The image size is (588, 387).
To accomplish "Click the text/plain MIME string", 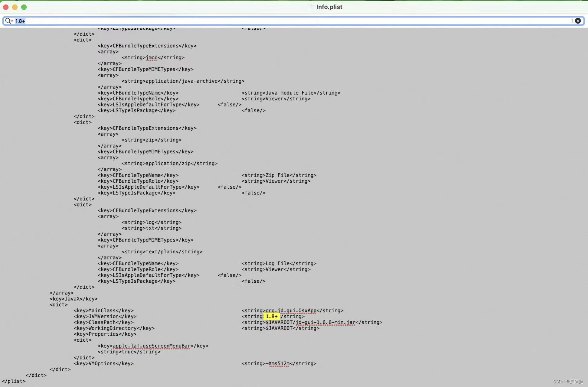I will click(x=162, y=252).
